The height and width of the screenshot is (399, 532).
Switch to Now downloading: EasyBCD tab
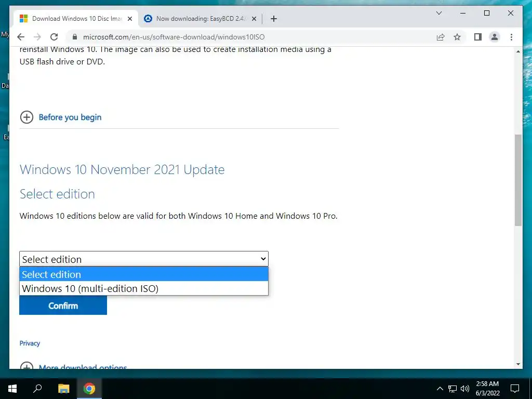(200, 19)
